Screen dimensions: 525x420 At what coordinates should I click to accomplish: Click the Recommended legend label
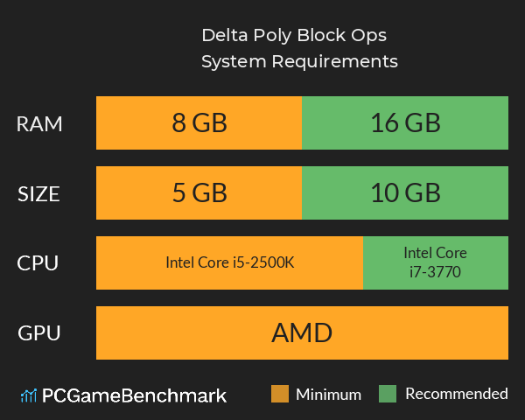click(x=456, y=394)
